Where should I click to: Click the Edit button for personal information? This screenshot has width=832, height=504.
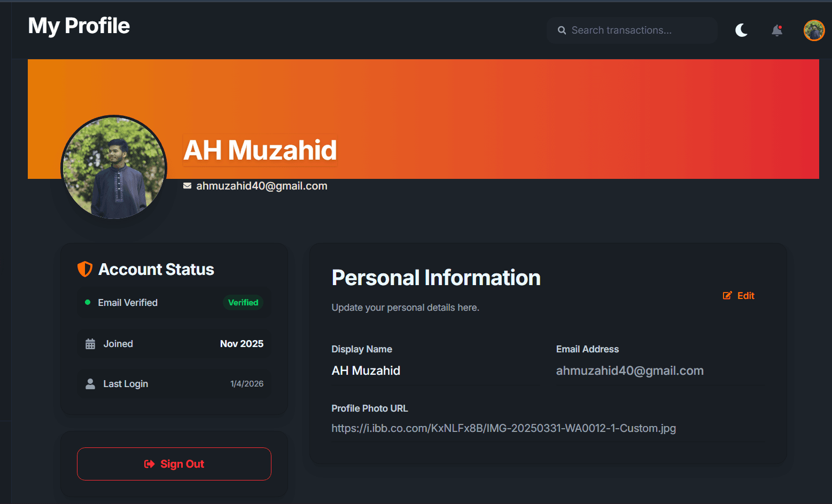[x=738, y=296]
